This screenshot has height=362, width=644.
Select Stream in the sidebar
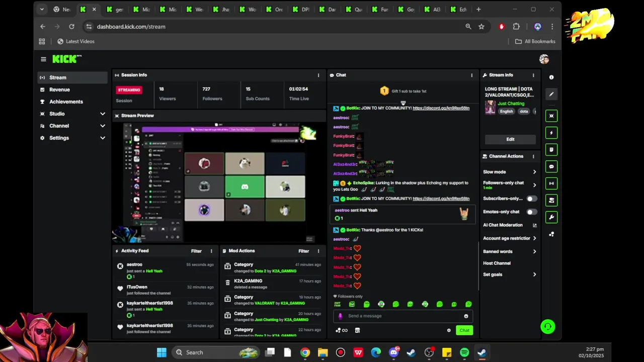click(72, 77)
